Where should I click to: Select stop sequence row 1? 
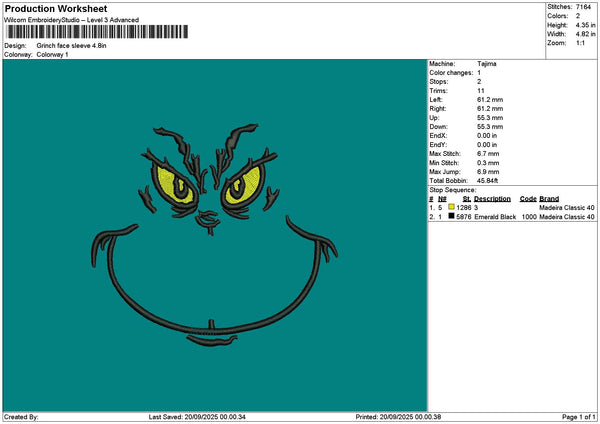point(512,207)
